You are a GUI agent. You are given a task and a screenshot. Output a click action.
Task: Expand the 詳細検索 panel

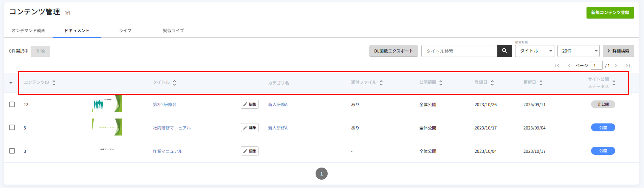pos(618,51)
